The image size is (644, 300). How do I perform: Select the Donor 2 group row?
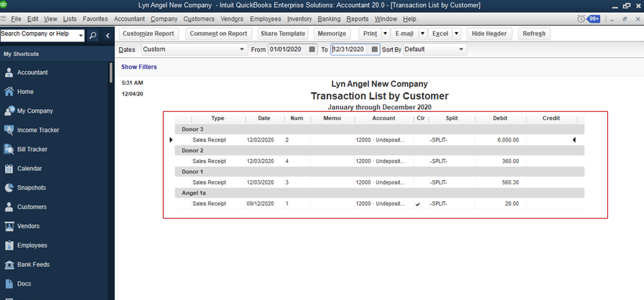pyautogui.click(x=379, y=150)
